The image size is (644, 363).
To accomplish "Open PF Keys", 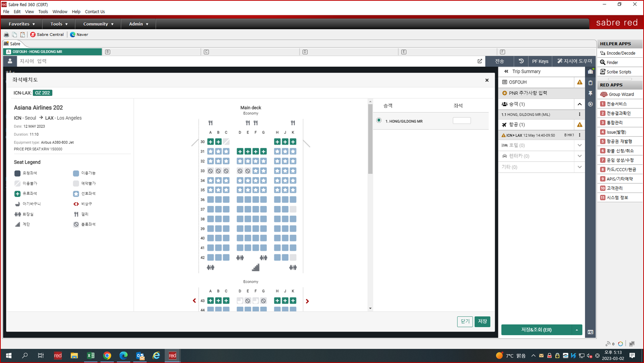I will click(540, 61).
